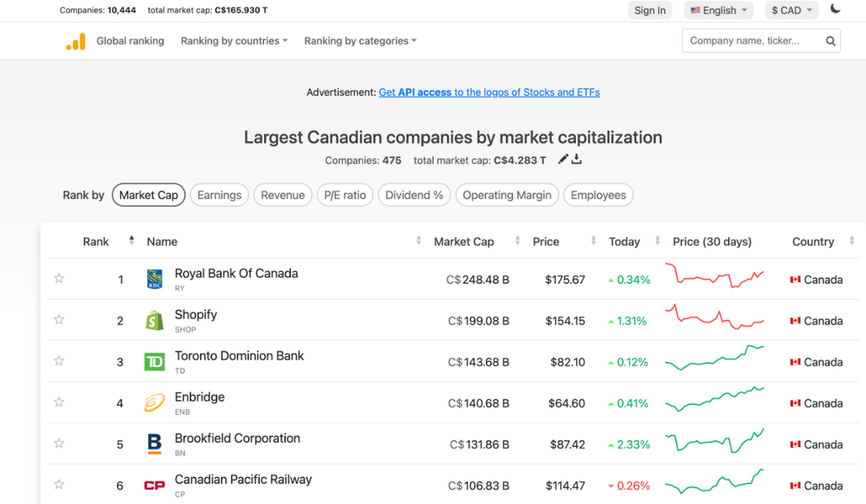This screenshot has width=866, height=504.
Task: Click the Brookfield Corporation B logo
Action: click(155, 444)
